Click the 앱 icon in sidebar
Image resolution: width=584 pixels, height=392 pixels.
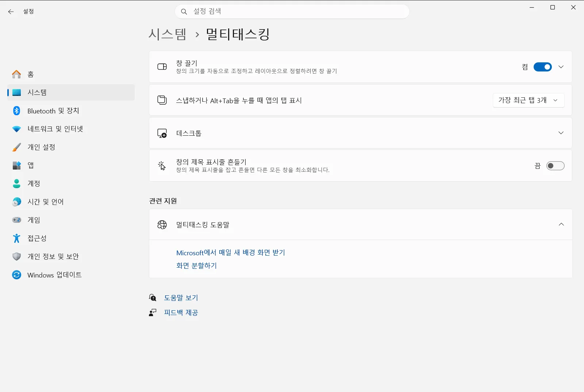pos(16,166)
